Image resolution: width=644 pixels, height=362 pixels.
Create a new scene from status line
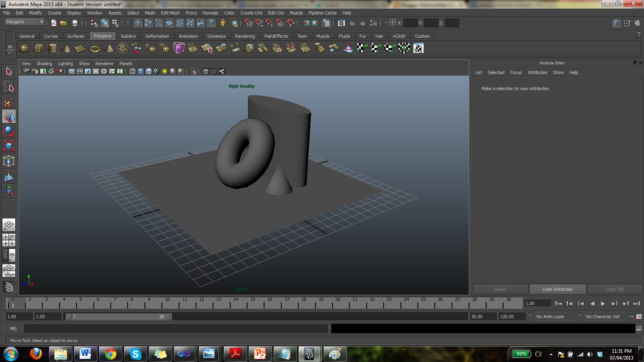(54, 23)
